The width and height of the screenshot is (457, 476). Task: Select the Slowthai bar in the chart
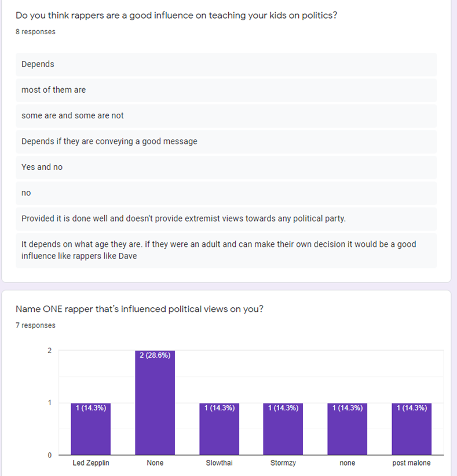220,429
